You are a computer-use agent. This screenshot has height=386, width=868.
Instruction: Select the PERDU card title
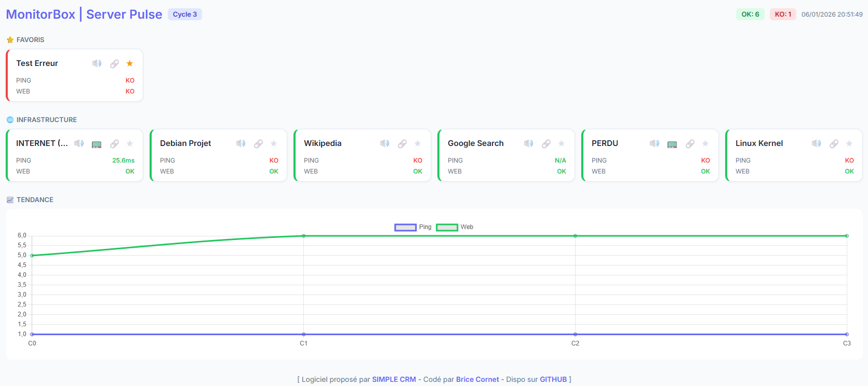605,143
